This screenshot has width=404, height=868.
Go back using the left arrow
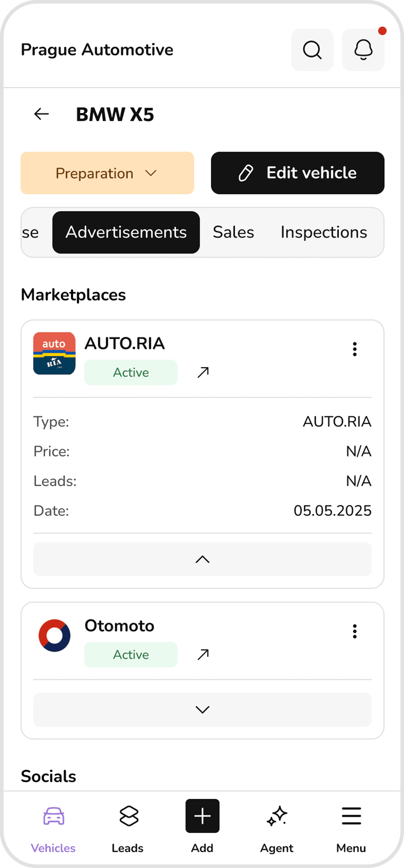coord(41,114)
